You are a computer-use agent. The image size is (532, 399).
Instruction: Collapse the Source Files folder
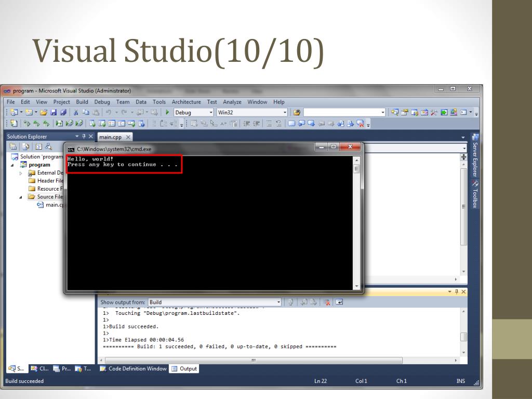[21, 197]
